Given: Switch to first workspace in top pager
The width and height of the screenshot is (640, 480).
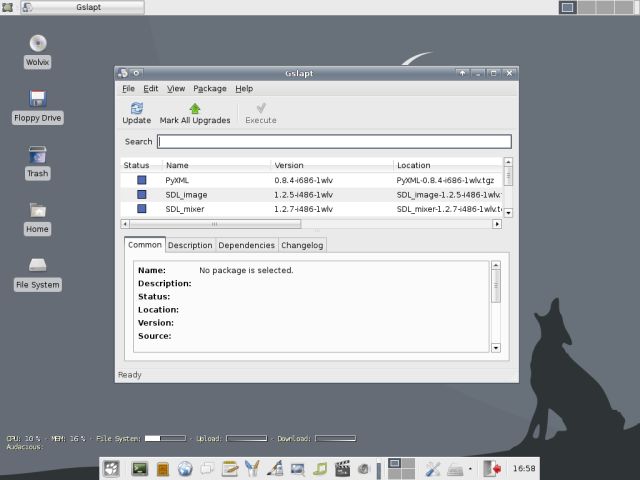Looking at the screenshot, I should (x=567, y=7).
